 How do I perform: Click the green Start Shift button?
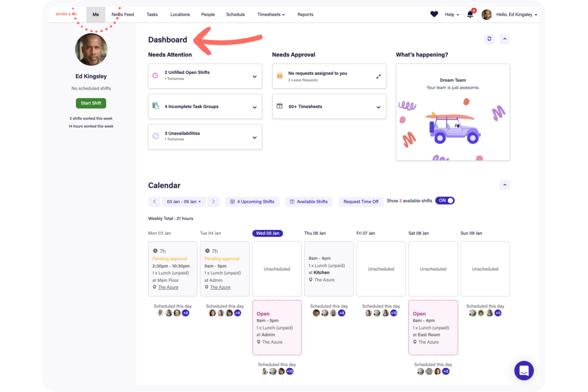pyautogui.click(x=91, y=103)
